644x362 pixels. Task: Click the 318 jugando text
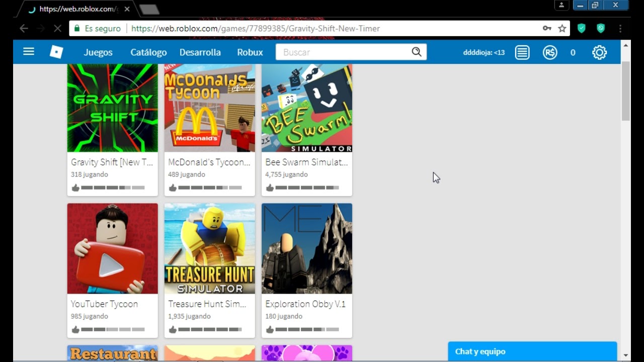click(90, 174)
